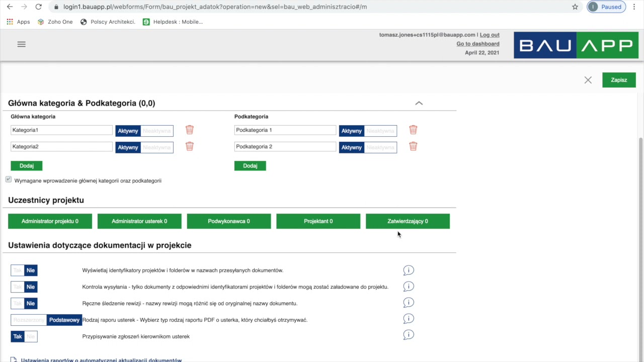Toggle Tak/Nie for Ręczne śledzenie rewizji
Screen dimensions: 644x362
click(x=24, y=304)
